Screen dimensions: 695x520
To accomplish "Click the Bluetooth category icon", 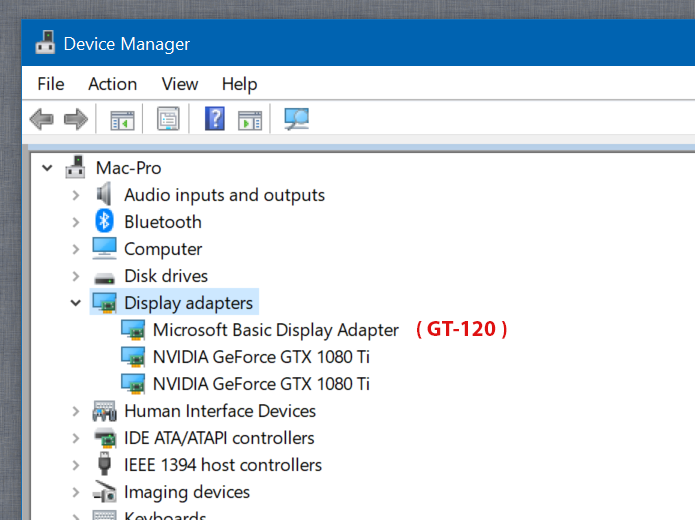I will pos(104,221).
